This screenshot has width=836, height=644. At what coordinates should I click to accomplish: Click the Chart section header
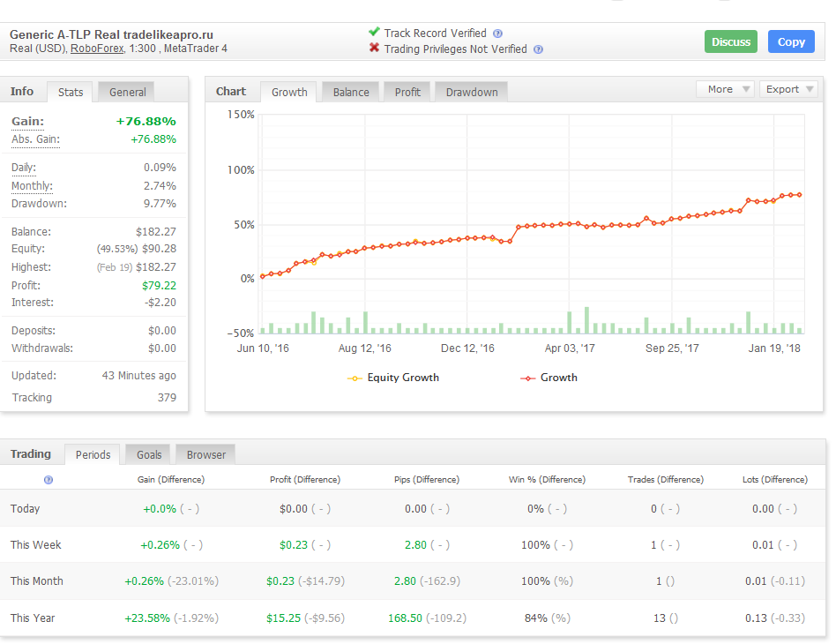pos(231,91)
